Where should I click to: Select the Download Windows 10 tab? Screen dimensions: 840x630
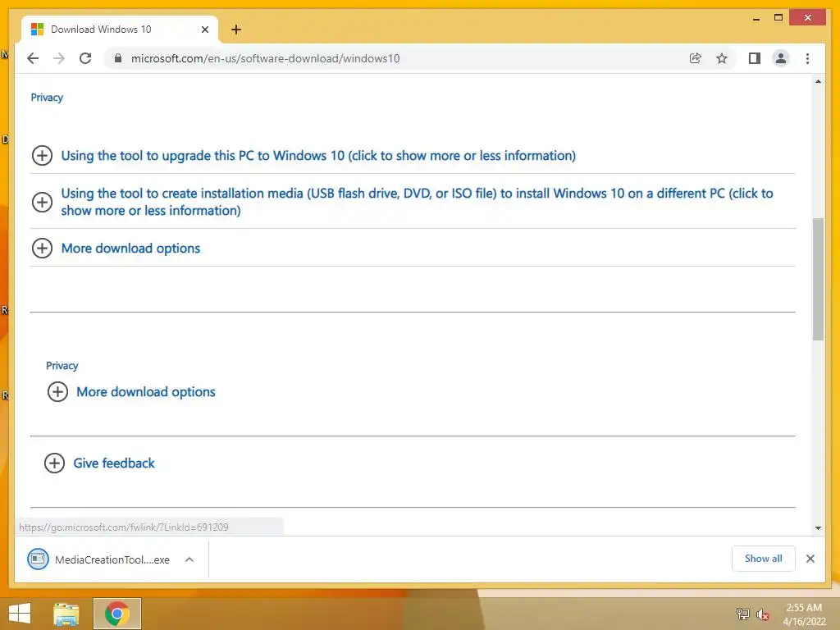[120, 30]
